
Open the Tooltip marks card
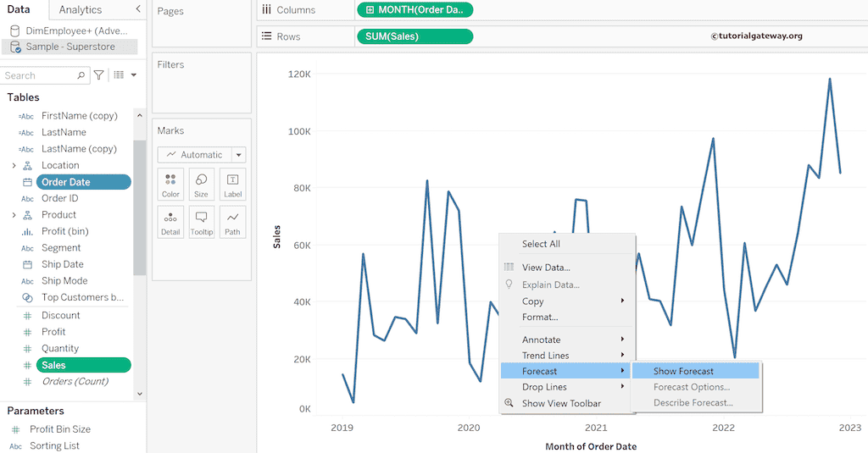point(201,222)
